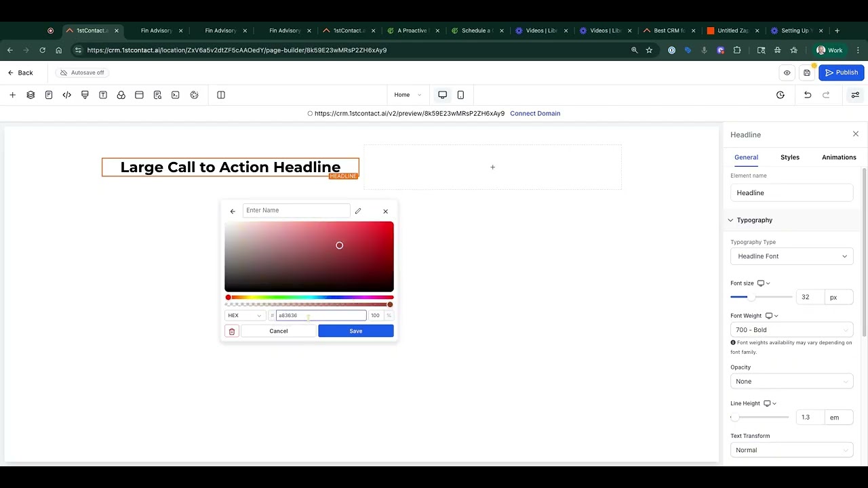The image size is (868, 488).
Task: Toggle the settings sliders panel icon
Action: tap(855, 95)
